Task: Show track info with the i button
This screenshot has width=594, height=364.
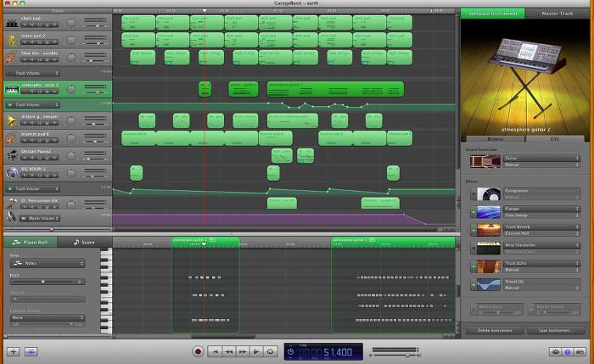Action: pyautogui.click(x=568, y=352)
